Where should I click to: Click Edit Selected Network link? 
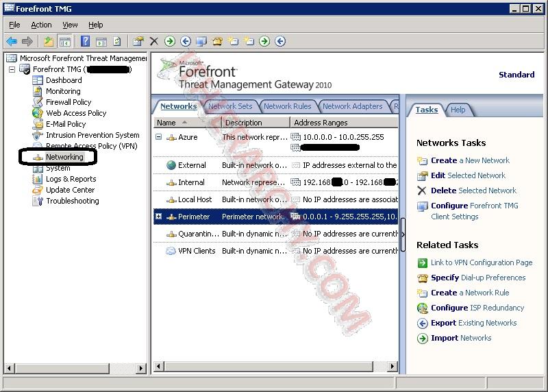(468, 175)
